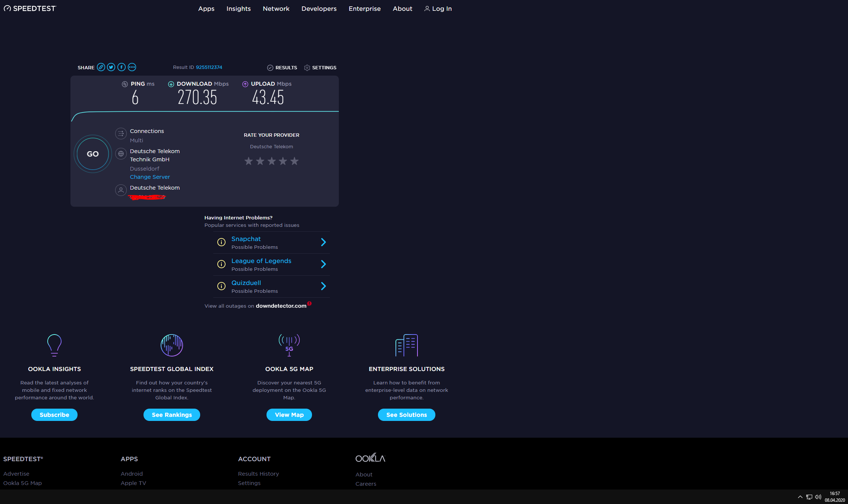
Task: Click the Settings gear icon
Action: point(307,68)
